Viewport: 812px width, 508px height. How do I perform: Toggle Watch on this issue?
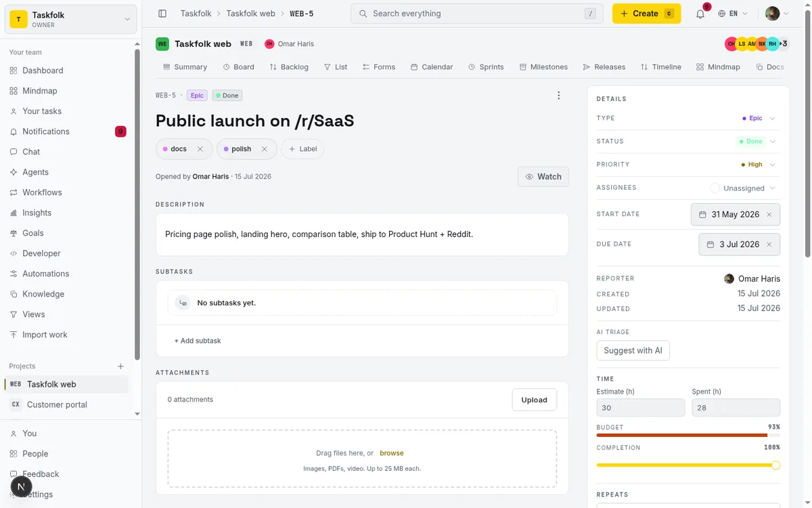click(x=543, y=177)
